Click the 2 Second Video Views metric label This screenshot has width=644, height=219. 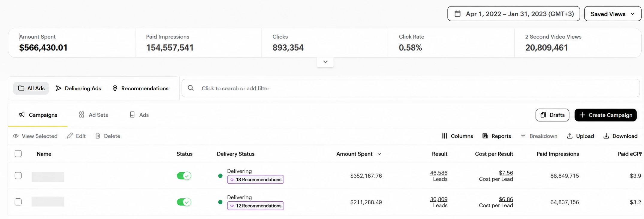(553, 36)
